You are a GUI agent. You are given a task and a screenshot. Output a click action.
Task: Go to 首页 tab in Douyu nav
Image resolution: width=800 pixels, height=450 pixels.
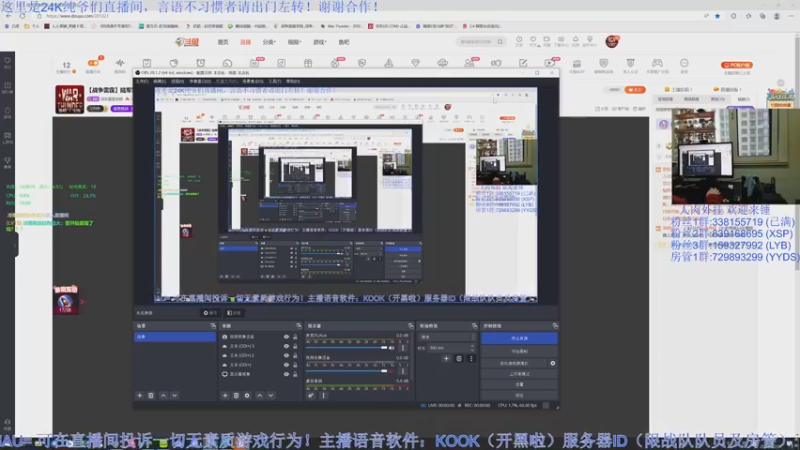223,42
